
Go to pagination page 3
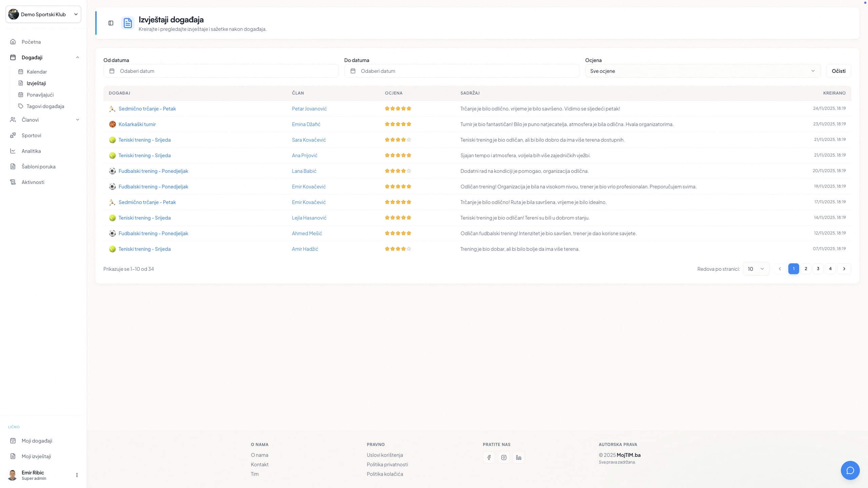818,269
